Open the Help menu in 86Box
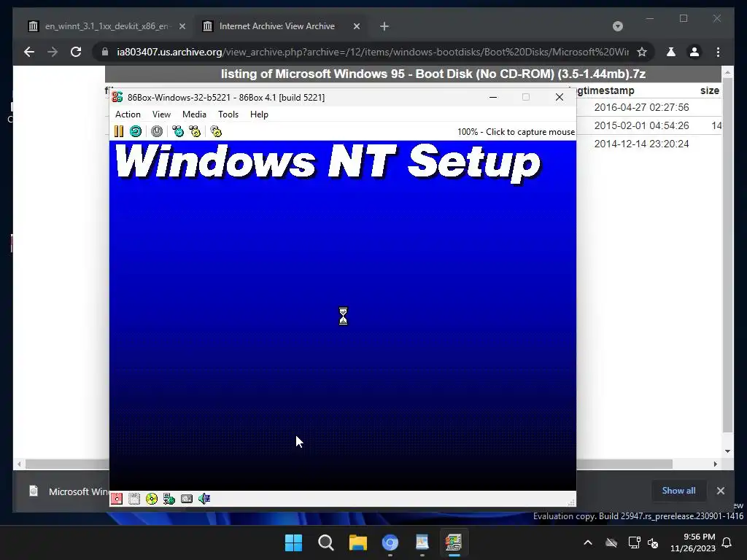The width and height of the screenshot is (747, 560). pos(259,114)
